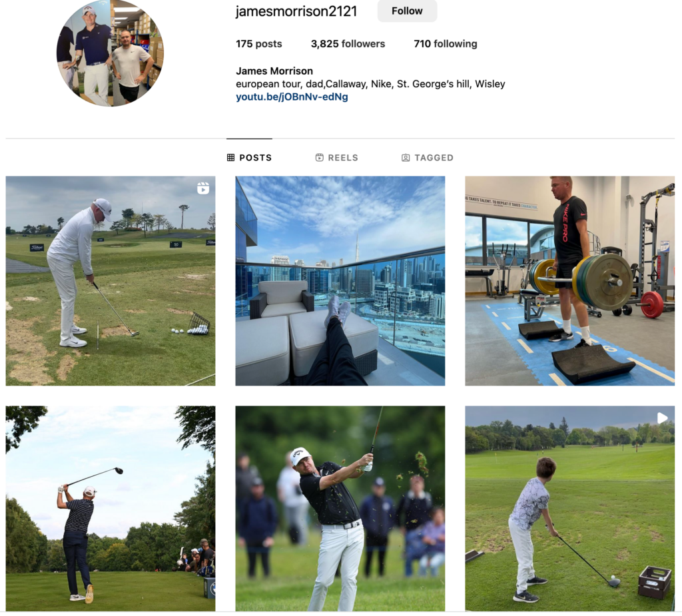This screenshot has height=616, width=682.
Task: View the 3,825 followers list
Action: (348, 44)
